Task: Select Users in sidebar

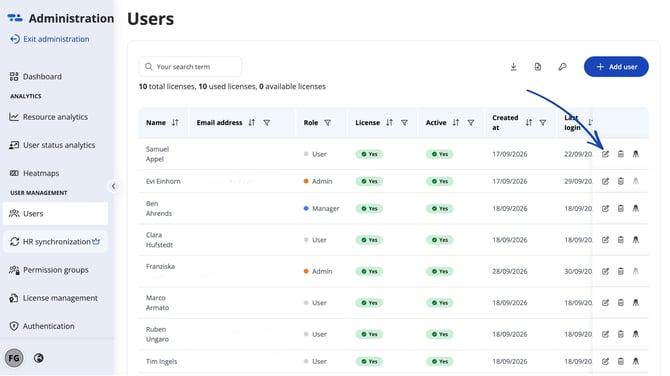Action: click(55, 213)
